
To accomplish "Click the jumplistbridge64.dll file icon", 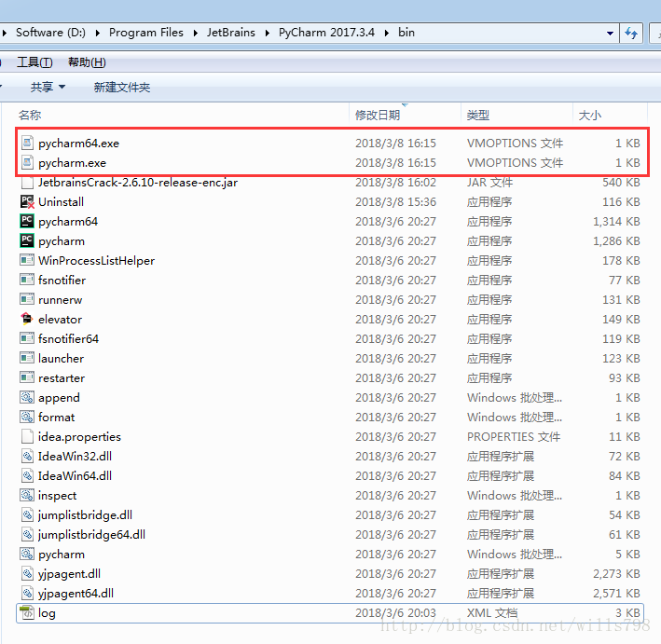I will 27,534.
